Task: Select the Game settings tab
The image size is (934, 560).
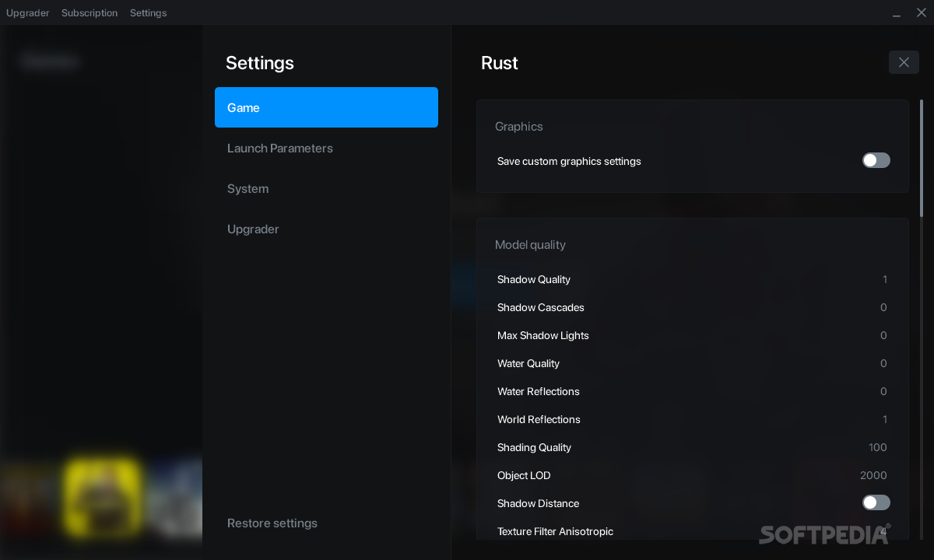Action: point(326,107)
